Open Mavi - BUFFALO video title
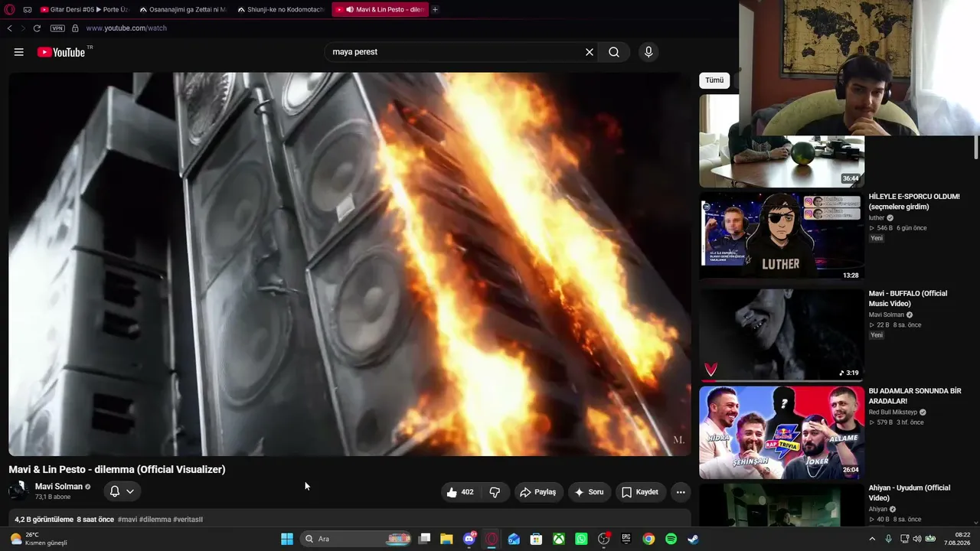980x551 pixels. (908, 298)
